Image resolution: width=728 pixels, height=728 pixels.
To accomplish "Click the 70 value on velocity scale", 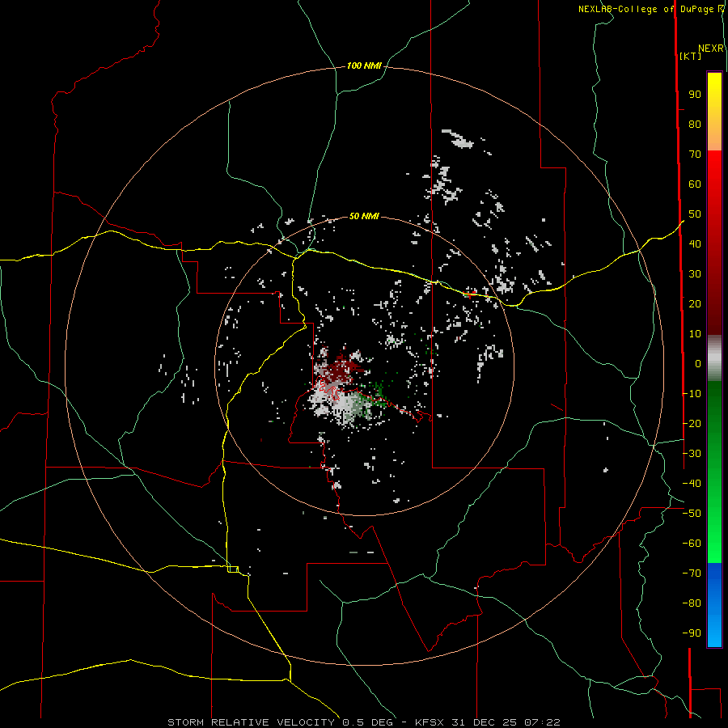I will coord(695,154).
